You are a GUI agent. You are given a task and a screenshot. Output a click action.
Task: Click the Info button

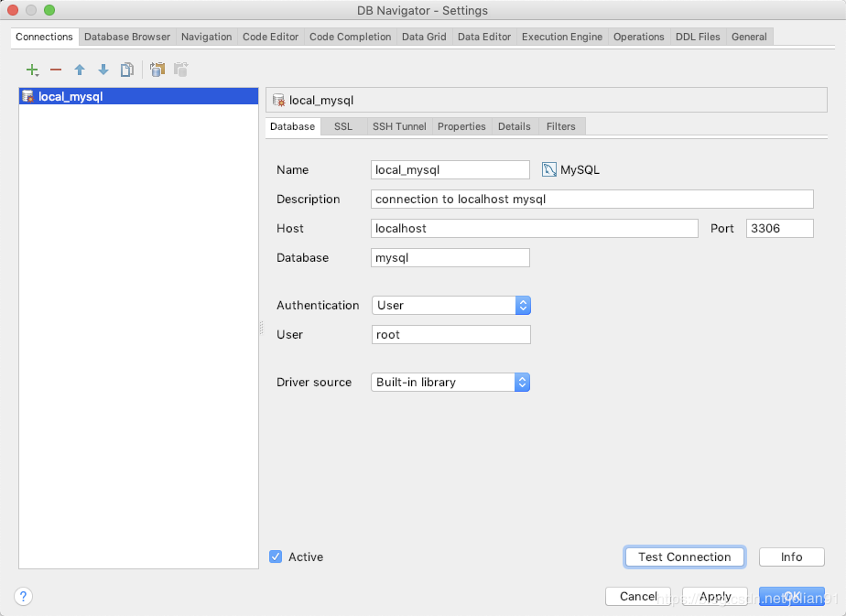pyautogui.click(x=791, y=557)
